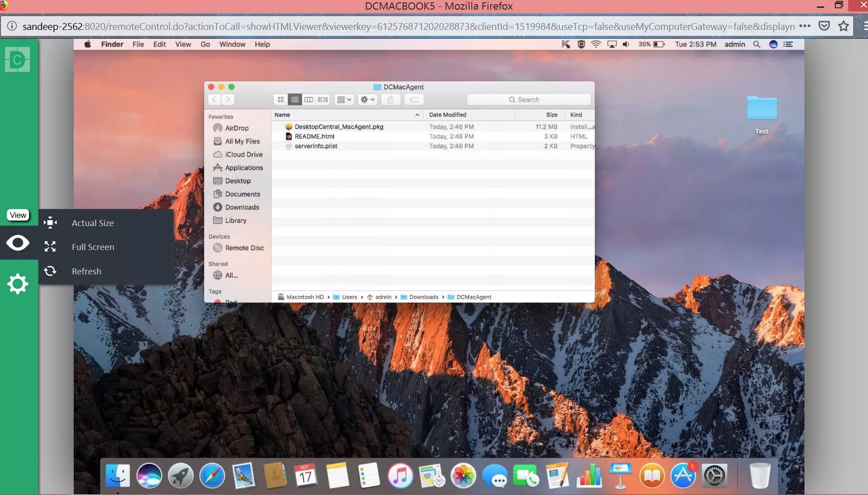Open the Action gear dropdown
The height and width of the screenshot is (495, 868).
[x=368, y=99]
